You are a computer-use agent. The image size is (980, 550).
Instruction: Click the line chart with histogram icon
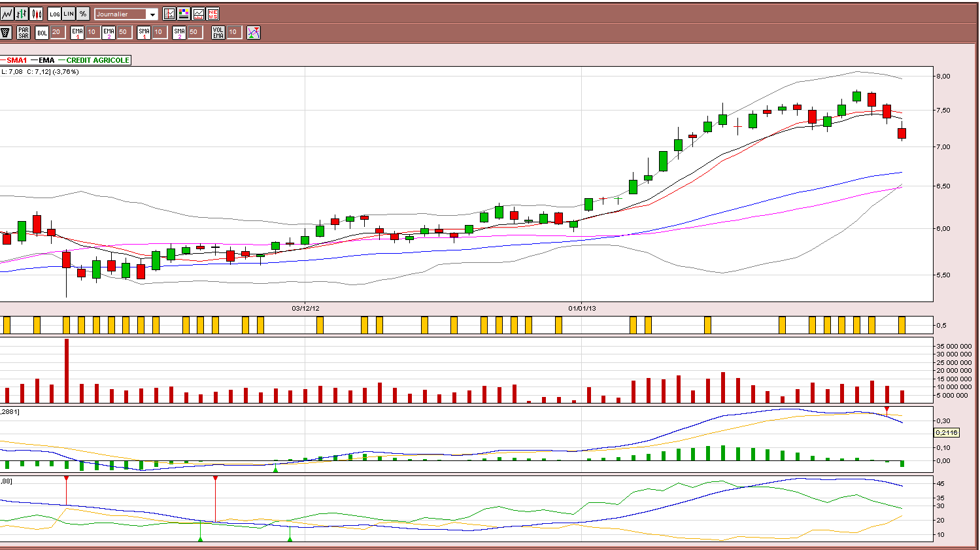(x=198, y=14)
